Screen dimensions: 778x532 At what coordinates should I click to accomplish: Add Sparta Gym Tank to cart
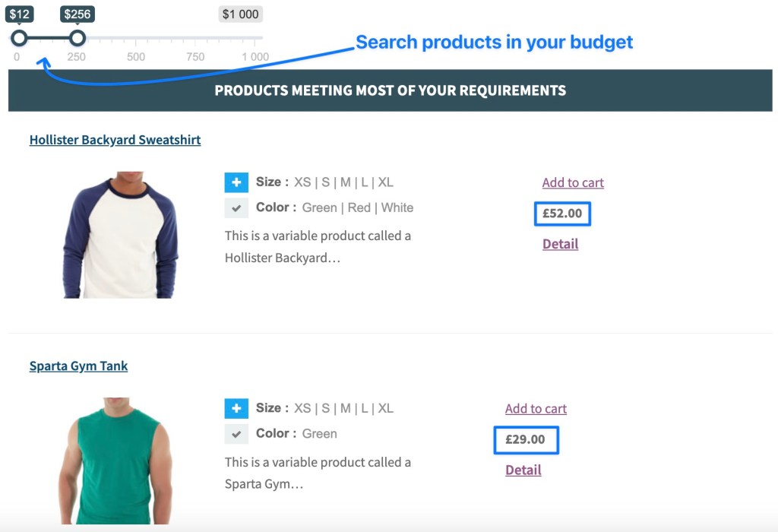click(536, 409)
